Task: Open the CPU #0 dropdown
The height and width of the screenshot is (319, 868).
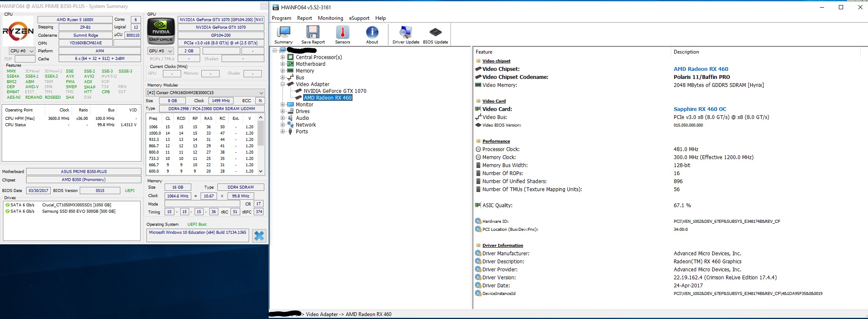Action: click(22, 51)
